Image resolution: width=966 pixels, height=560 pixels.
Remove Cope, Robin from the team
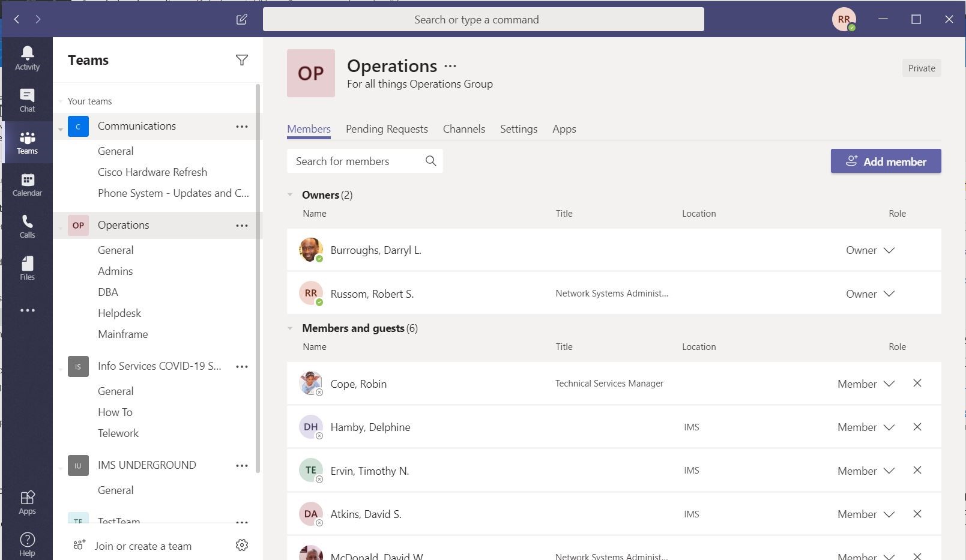(917, 383)
